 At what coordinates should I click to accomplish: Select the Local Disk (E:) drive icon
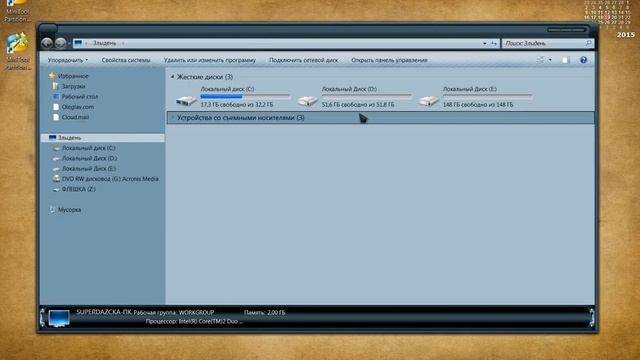tap(428, 100)
